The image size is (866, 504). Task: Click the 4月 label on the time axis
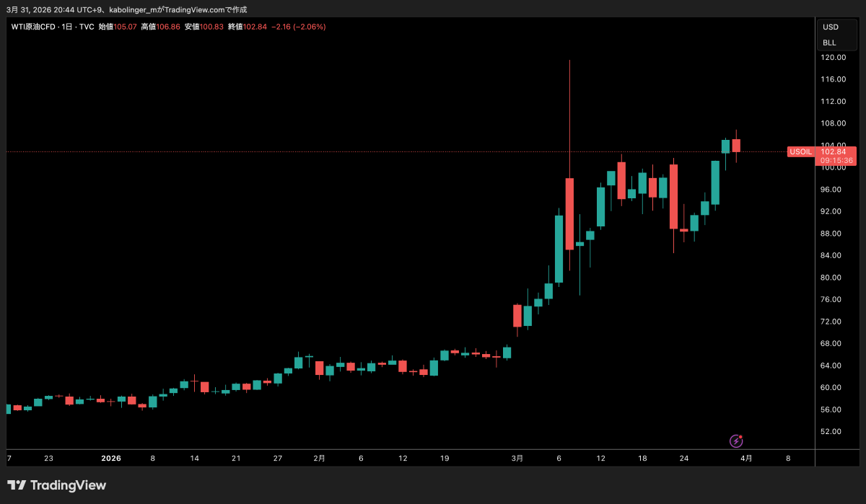[x=747, y=458]
